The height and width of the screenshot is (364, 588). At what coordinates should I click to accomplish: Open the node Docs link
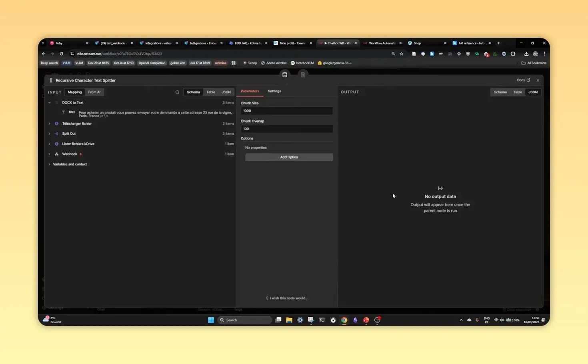tap(523, 80)
